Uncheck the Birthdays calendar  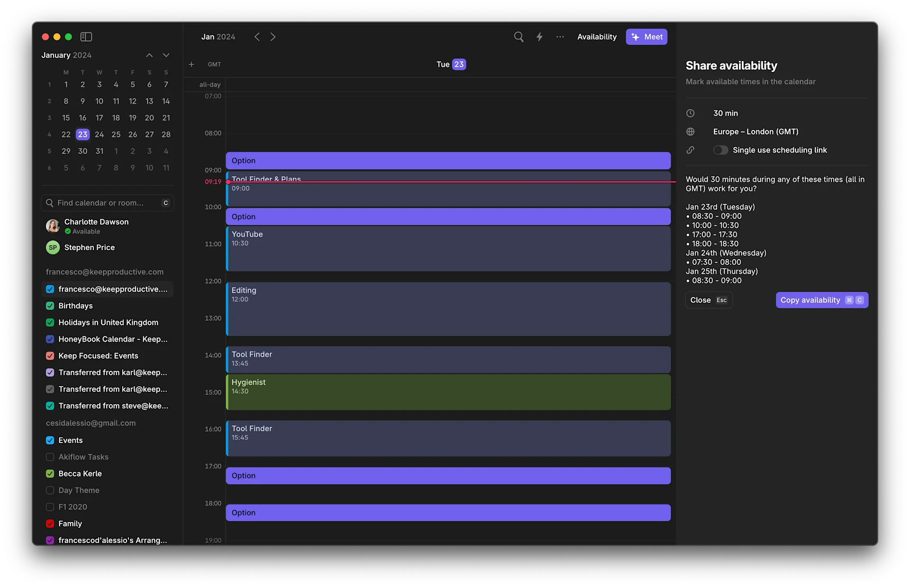(x=50, y=306)
